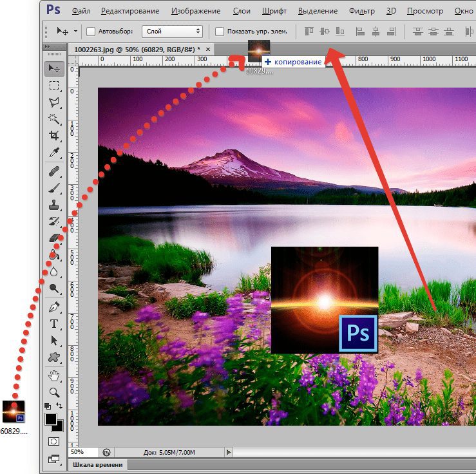Select the Clone Stamp tool
The image size is (476, 474).
pyautogui.click(x=54, y=205)
